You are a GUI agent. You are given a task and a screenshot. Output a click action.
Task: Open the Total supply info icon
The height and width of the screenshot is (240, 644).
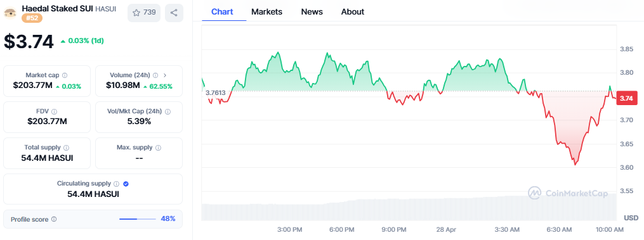click(x=66, y=148)
